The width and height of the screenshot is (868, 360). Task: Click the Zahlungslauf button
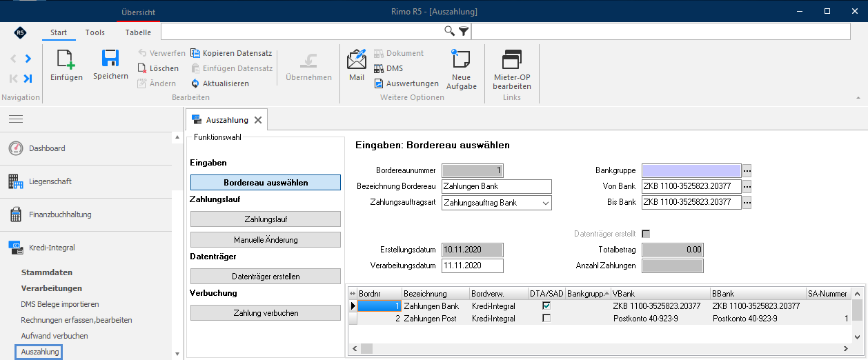(266, 219)
